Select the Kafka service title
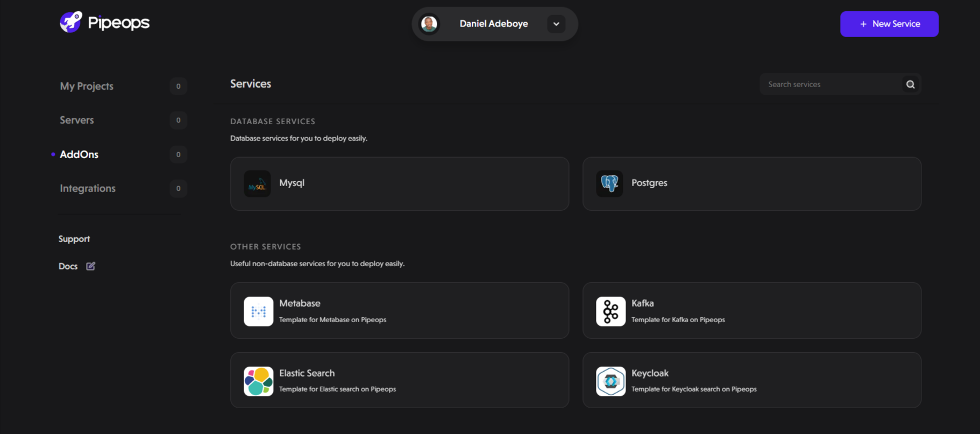Image resolution: width=980 pixels, height=434 pixels. point(643,303)
